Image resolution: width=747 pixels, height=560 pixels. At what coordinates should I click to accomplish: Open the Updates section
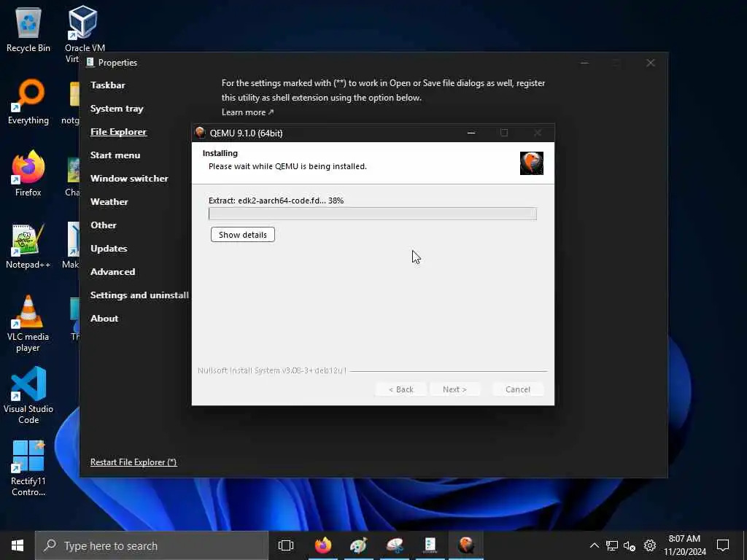point(109,249)
